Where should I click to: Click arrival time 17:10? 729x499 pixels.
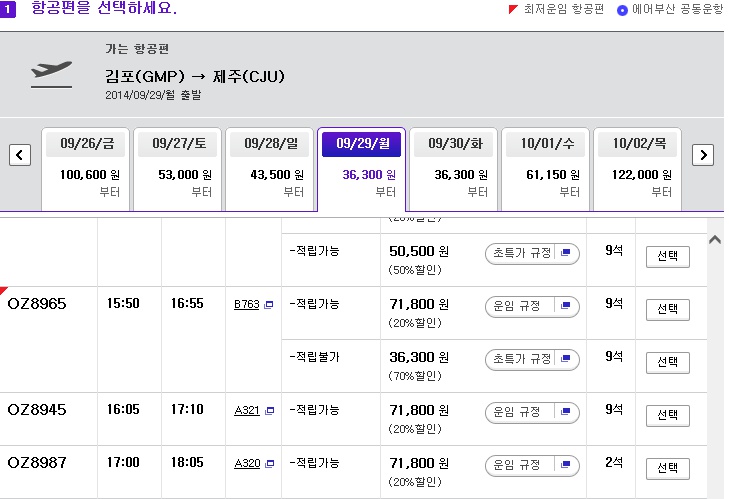pyautogui.click(x=187, y=410)
